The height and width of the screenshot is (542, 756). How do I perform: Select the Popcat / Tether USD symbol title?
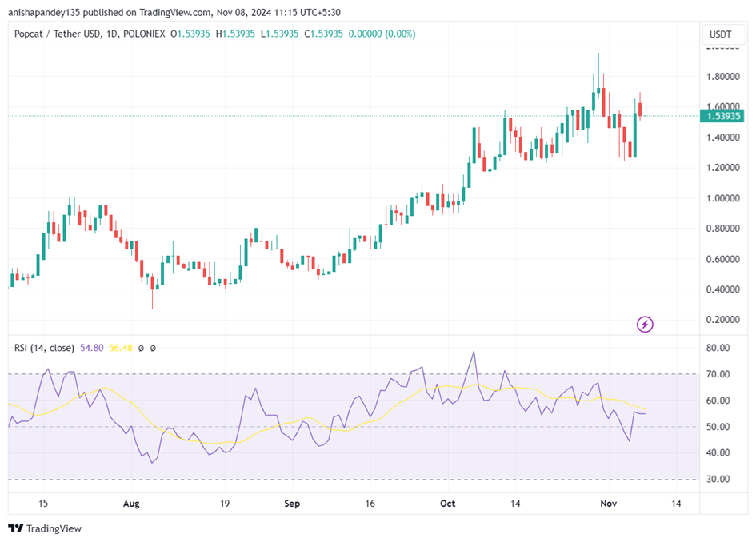tap(58, 34)
